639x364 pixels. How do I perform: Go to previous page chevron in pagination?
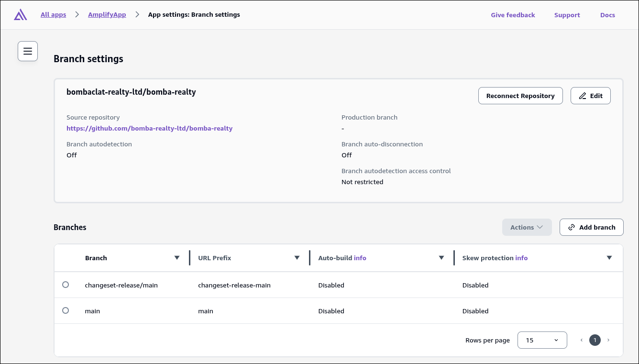pos(582,340)
